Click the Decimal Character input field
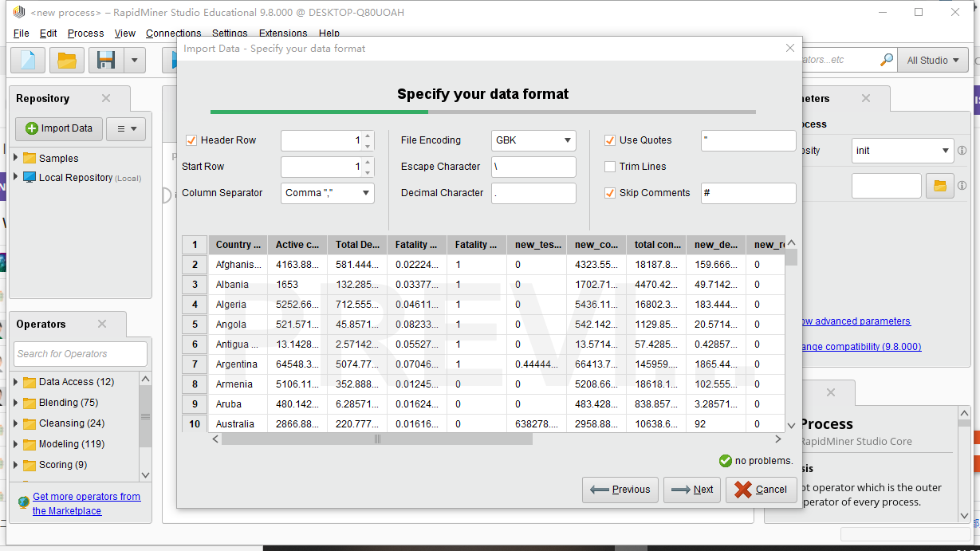 click(533, 193)
